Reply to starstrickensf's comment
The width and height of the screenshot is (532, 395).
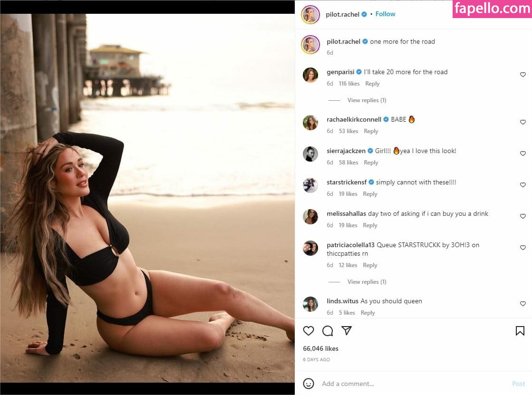point(370,194)
